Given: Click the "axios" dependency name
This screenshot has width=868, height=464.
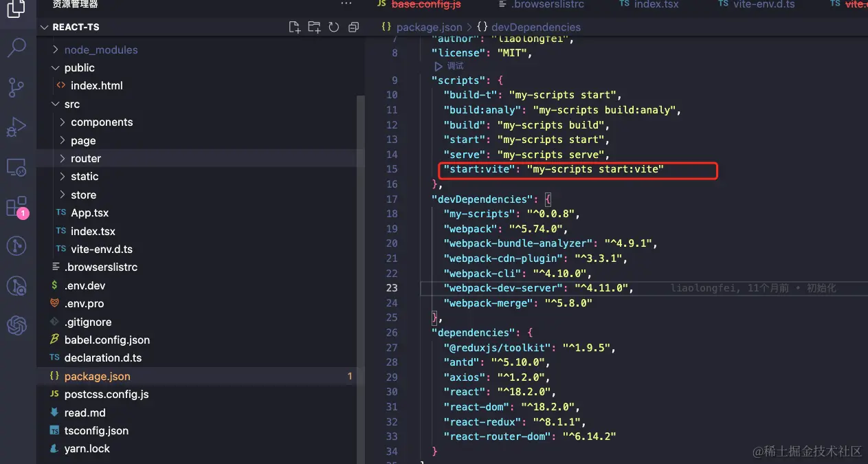Looking at the screenshot, I should point(464,377).
